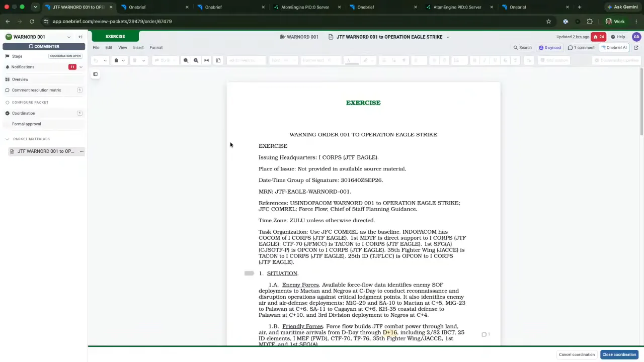Screen dimensions: 644x362
Task: Click the fit-to-width icon in toolbar
Action: (206, 60)
